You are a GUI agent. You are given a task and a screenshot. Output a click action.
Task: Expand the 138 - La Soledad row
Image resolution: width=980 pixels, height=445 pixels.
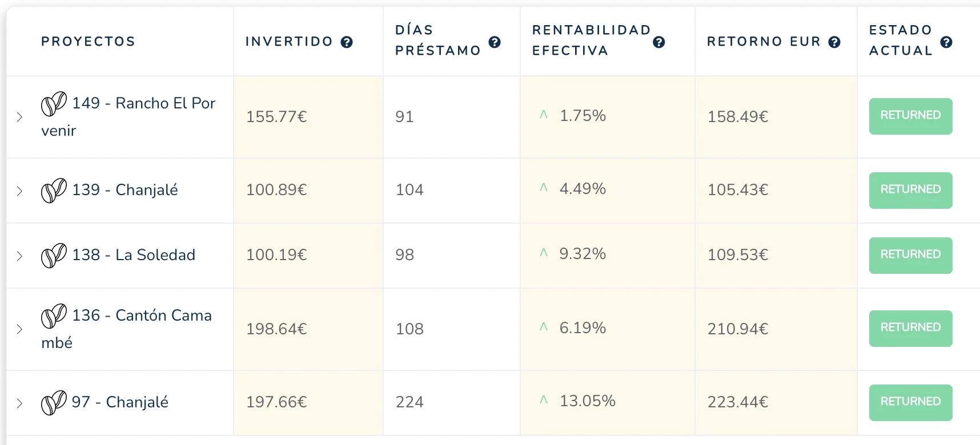(19, 256)
